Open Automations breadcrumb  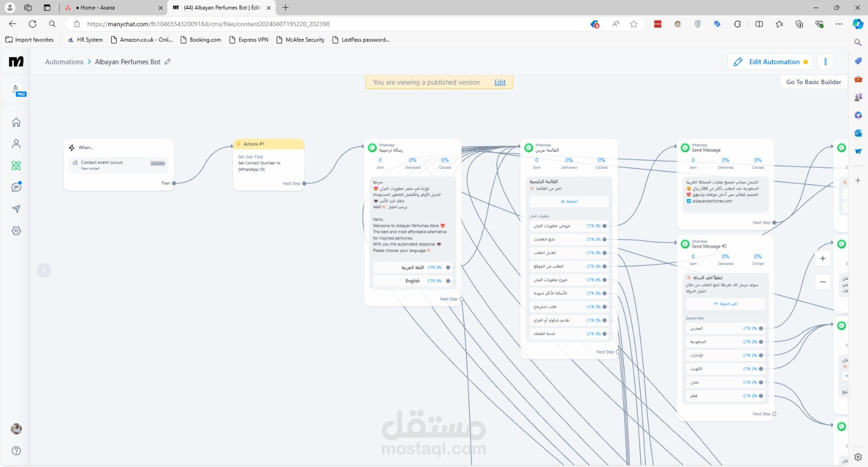pyautogui.click(x=64, y=62)
